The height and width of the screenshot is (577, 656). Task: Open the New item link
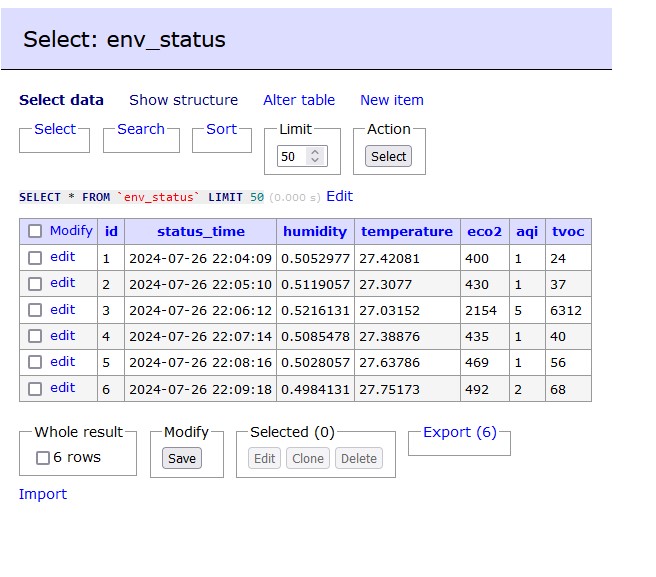(391, 100)
